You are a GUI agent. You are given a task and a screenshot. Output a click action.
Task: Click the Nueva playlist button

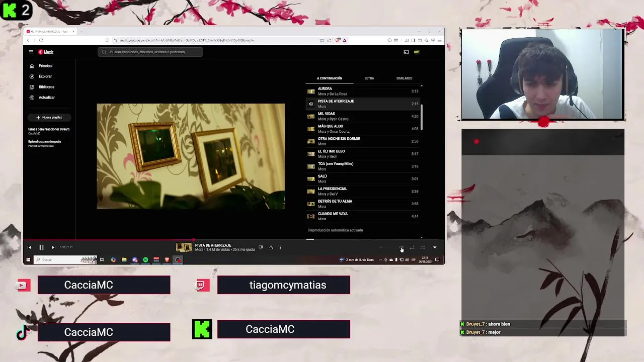[49, 117]
